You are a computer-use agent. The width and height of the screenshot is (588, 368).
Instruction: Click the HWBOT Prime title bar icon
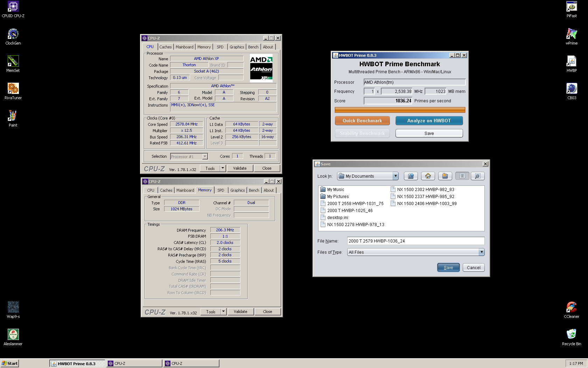336,55
